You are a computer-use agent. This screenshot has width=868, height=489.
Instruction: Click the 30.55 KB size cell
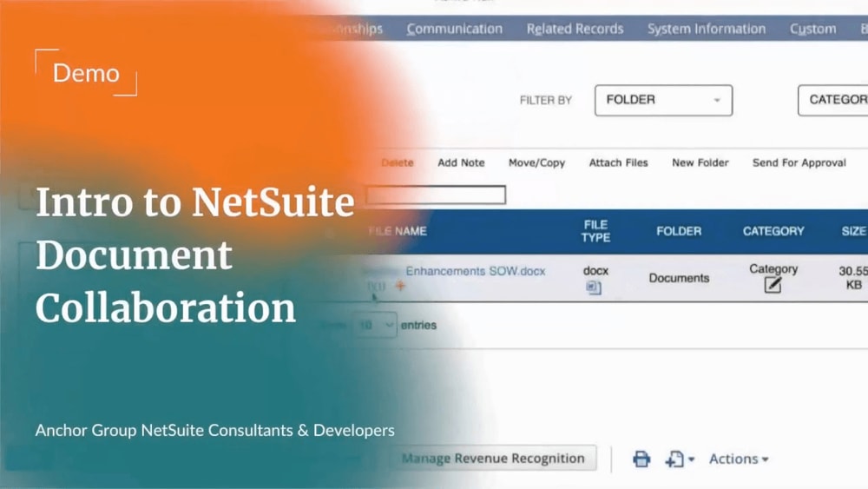point(853,277)
